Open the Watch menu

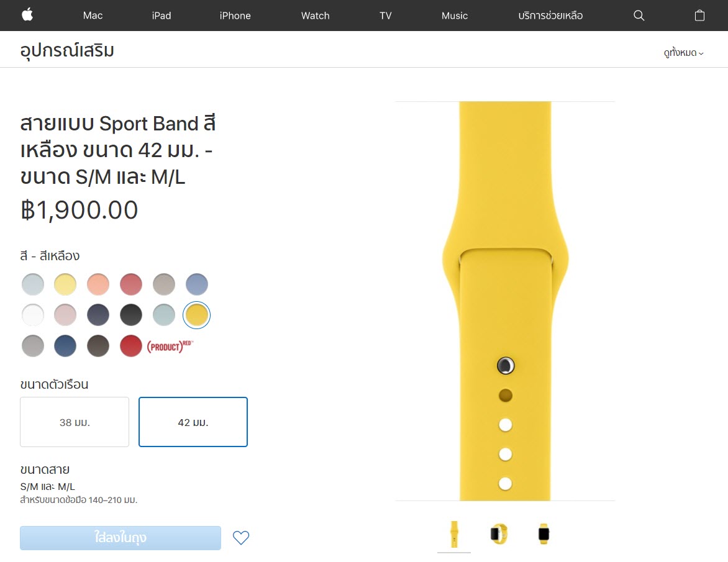tap(316, 16)
